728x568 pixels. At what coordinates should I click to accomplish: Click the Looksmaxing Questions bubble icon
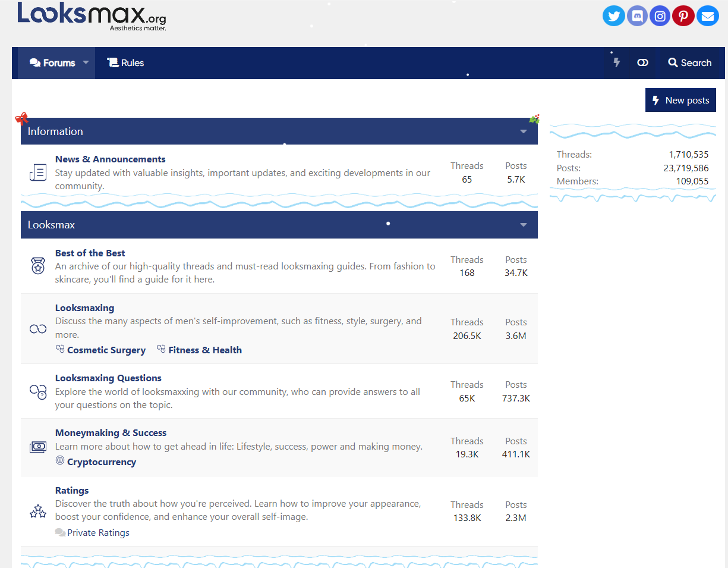[38, 391]
